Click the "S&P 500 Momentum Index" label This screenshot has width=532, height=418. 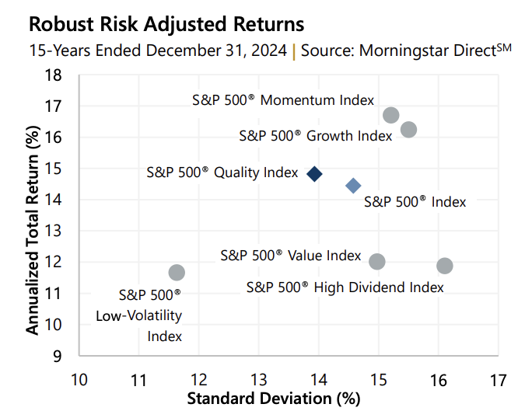pos(283,100)
